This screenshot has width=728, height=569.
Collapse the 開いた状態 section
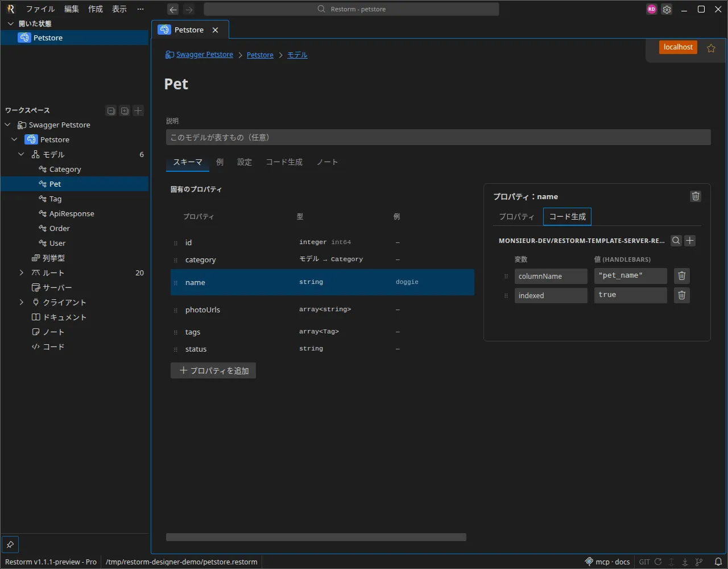(x=10, y=24)
